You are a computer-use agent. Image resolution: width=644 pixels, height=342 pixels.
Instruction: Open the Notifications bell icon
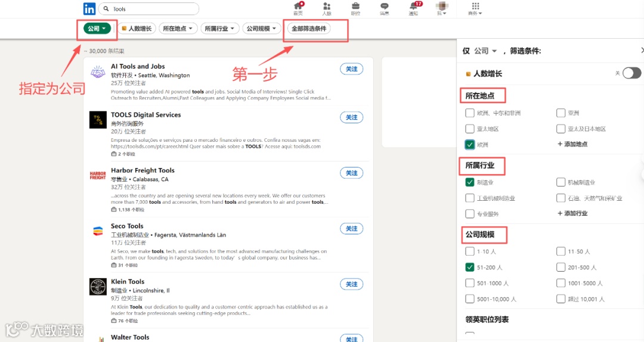tap(414, 8)
